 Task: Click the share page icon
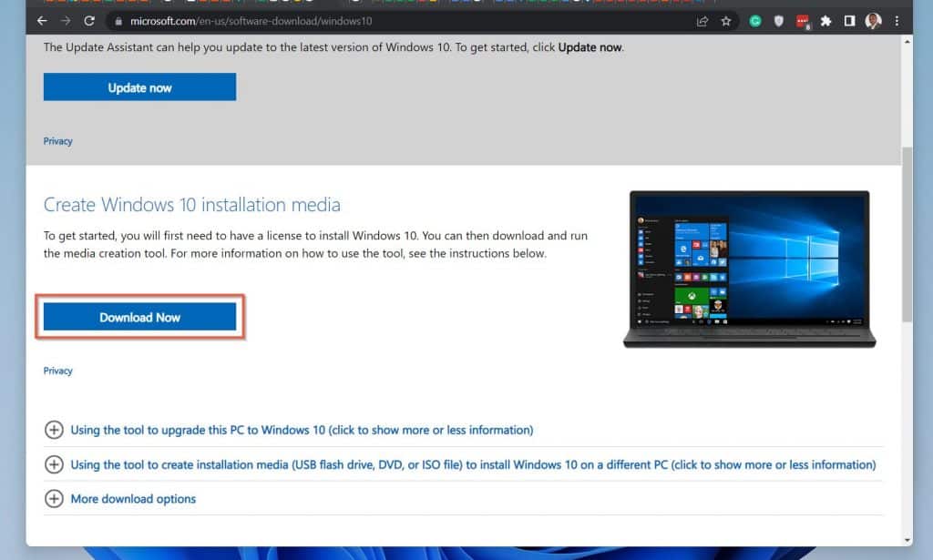click(702, 22)
